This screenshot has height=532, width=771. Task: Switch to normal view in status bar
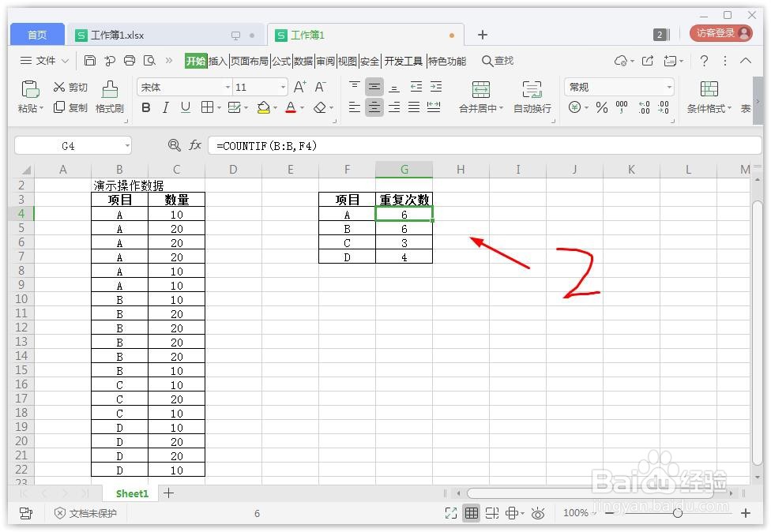[471, 513]
